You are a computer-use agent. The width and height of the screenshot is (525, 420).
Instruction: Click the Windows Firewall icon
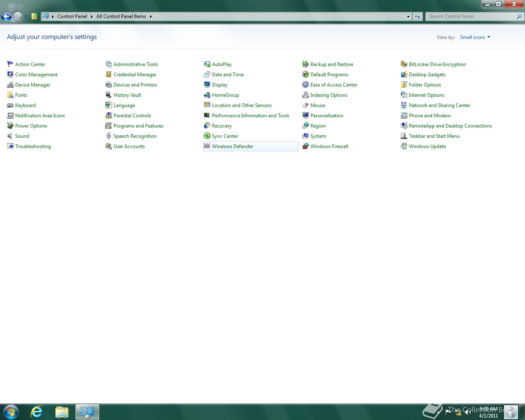pos(306,146)
